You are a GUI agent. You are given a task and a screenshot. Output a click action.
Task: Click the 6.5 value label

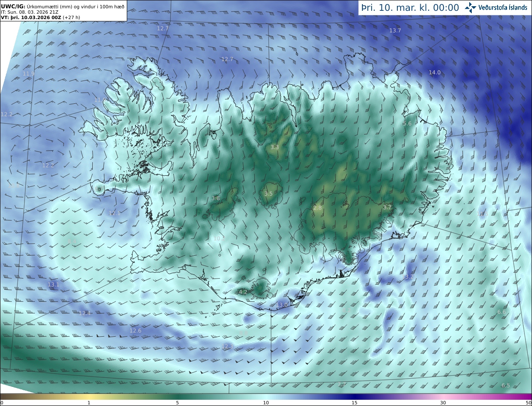(x=505, y=386)
